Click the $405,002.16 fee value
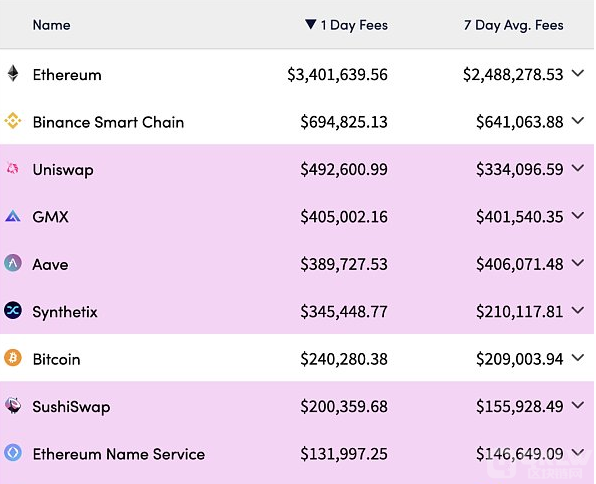596x484 pixels. 344,217
